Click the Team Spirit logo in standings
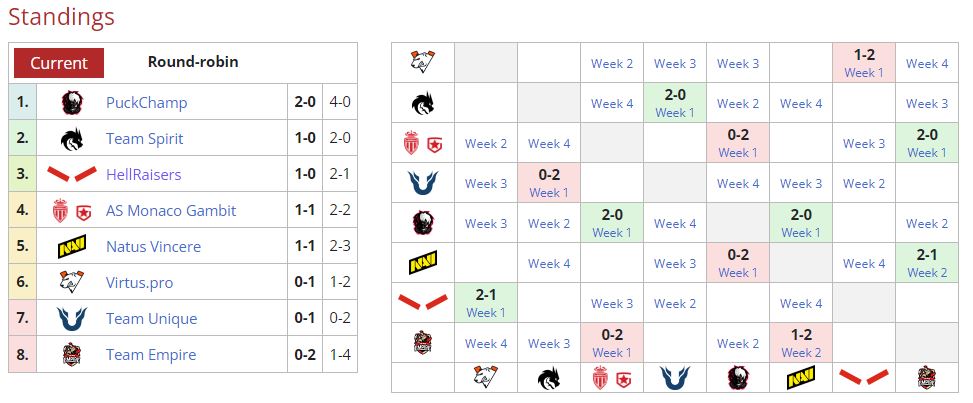Image resolution: width=973 pixels, height=403 pixels. point(72,138)
